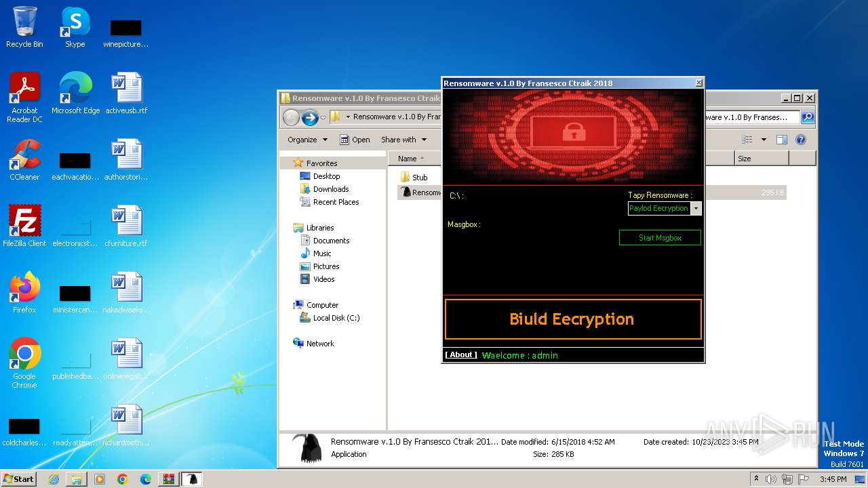This screenshot has height=488, width=868.
Task: Sort by Name column header
Action: (x=415, y=159)
